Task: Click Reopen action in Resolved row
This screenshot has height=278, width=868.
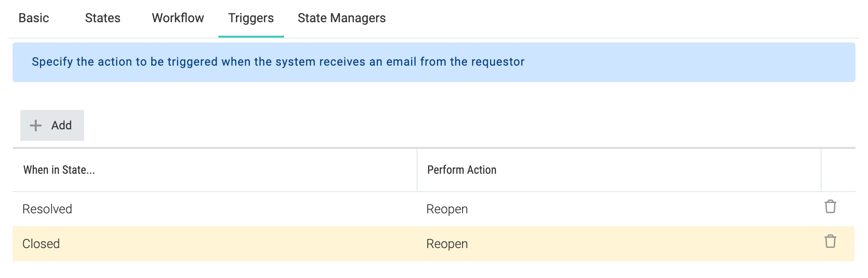Action: pyautogui.click(x=447, y=209)
